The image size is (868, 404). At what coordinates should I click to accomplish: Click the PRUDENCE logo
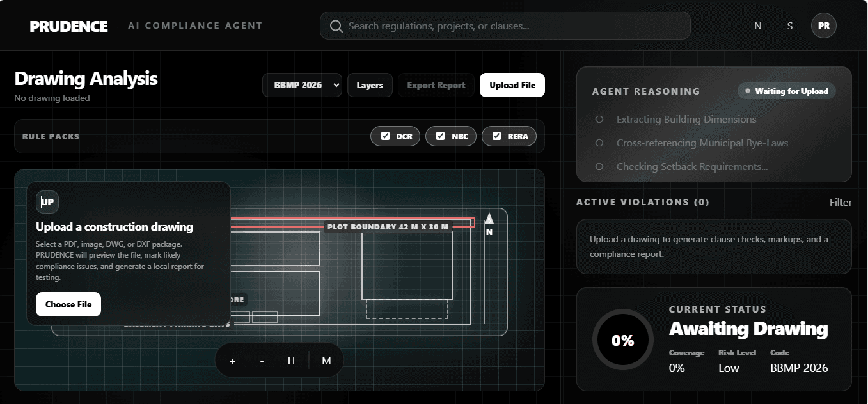68,26
